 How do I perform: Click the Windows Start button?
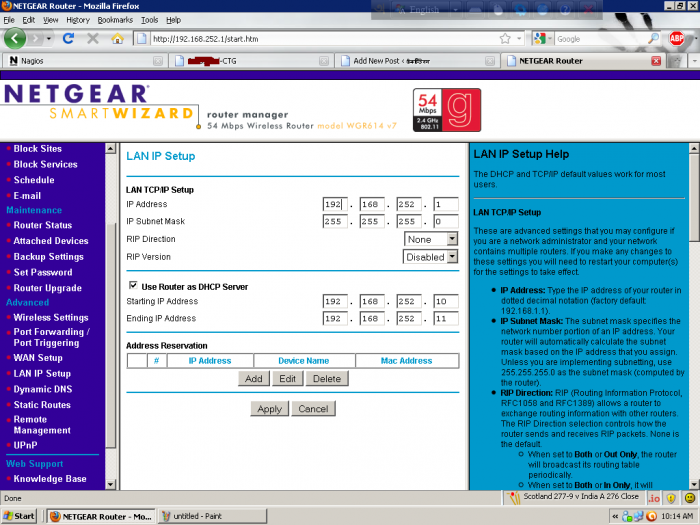click(19, 517)
